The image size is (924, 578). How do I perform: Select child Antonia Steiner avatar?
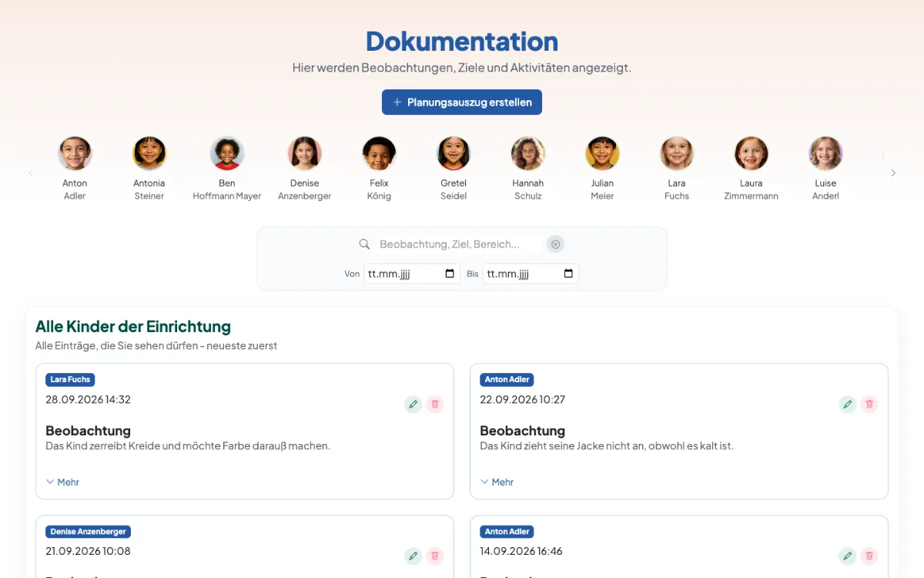pos(149,153)
